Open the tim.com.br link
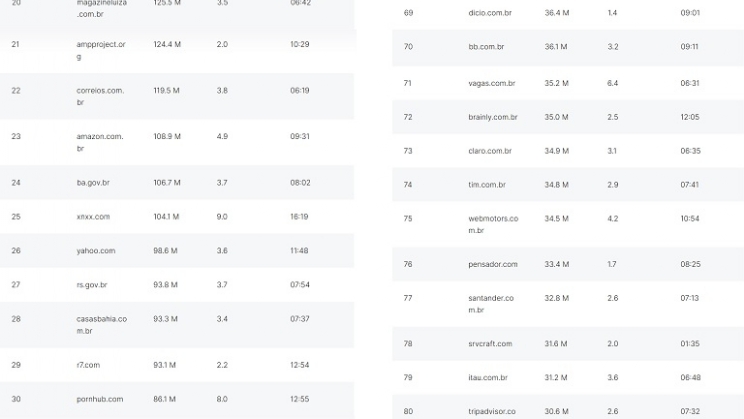The width and height of the screenshot is (744, 419). (x=487, y=185)
